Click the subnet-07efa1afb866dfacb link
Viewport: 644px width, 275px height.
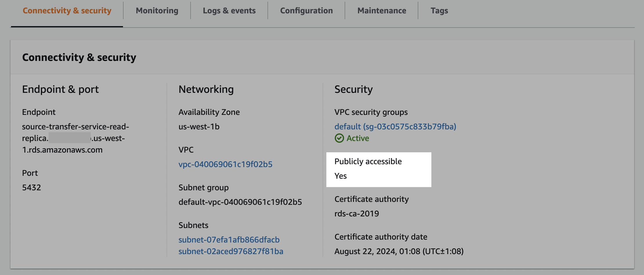(x=229, y=240)
